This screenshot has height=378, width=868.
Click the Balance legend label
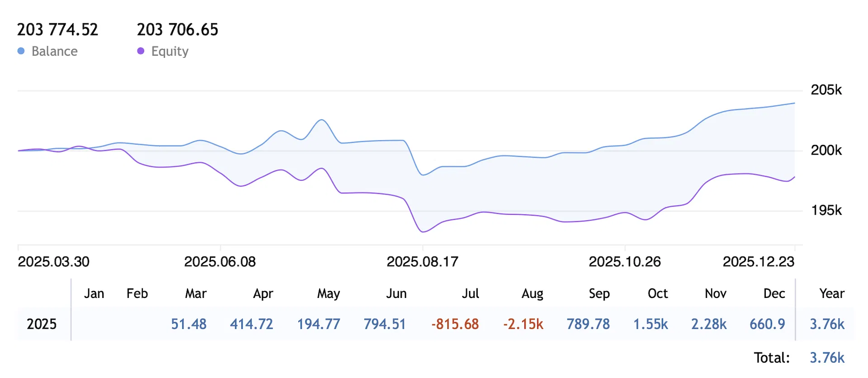click(x=55, y=51)
